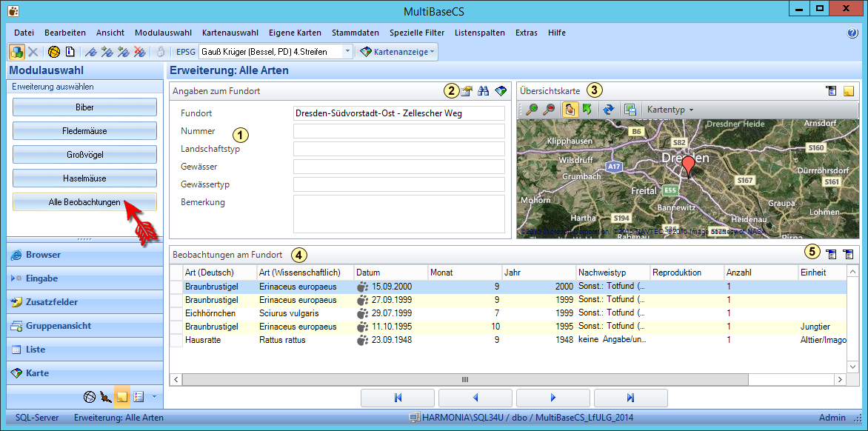868x431 pixels.
Task: Open the Extras menu
Action: [526, 33]
